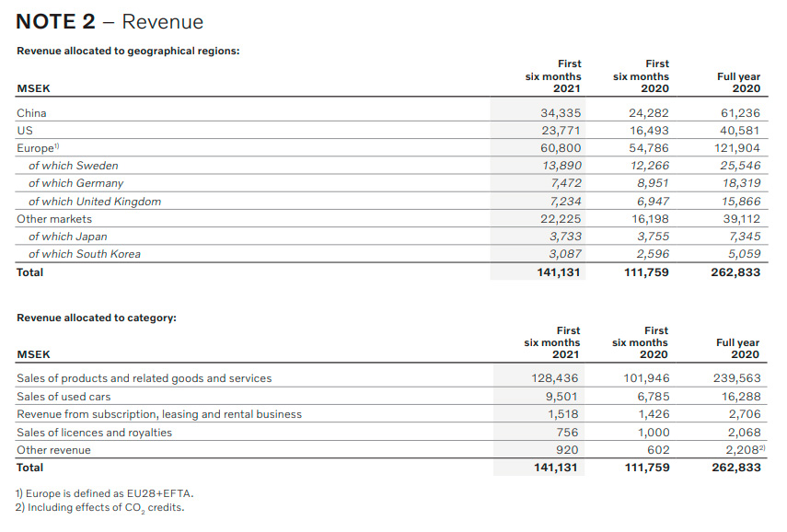
Task: Select the US row label
Action: pyautogui.click(x=24, y=131)
